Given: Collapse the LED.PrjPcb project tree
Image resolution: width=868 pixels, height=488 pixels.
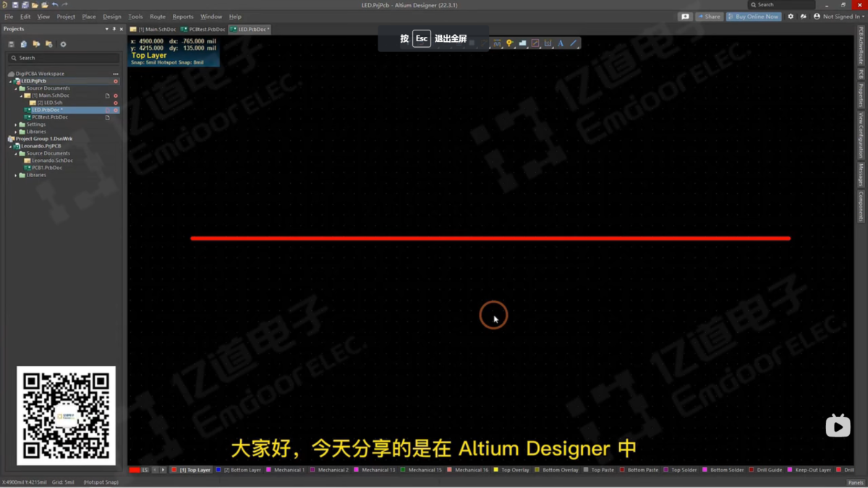Looking at the screenshot, I should (10, 81).
